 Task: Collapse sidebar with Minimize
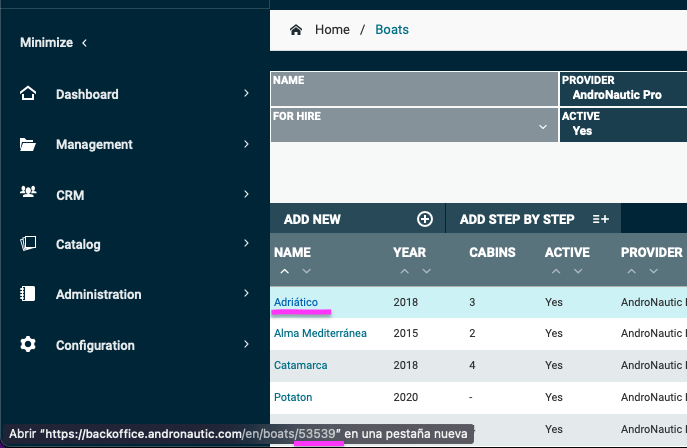pos(54,43)
